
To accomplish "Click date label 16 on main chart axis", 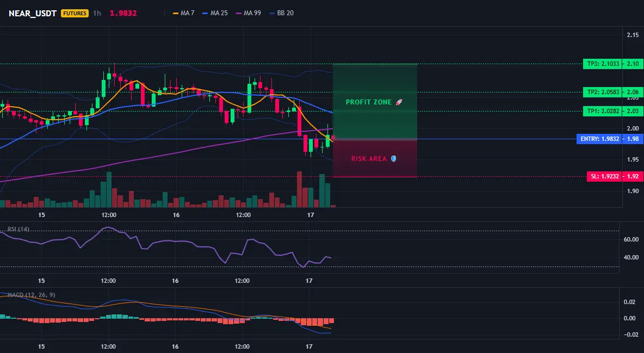I will [x=176, y=215].
